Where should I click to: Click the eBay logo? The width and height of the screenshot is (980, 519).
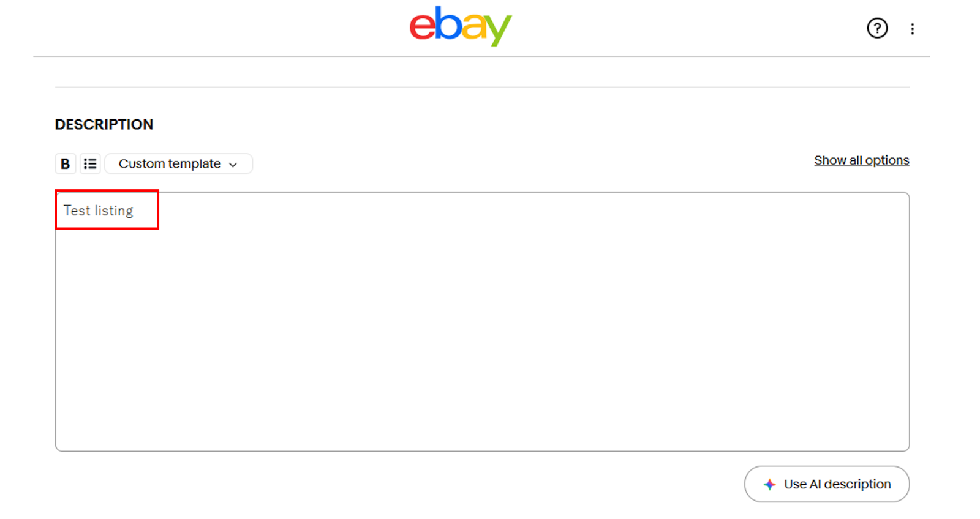coord(461,26)
